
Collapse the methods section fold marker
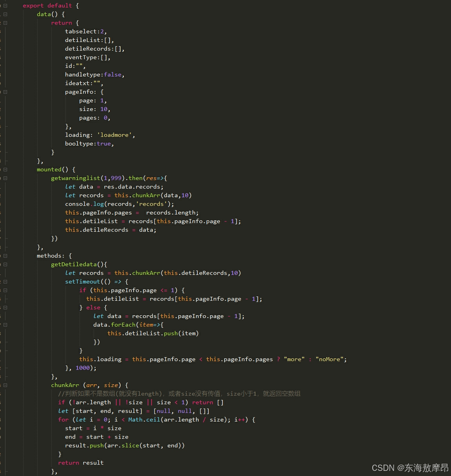5,256
